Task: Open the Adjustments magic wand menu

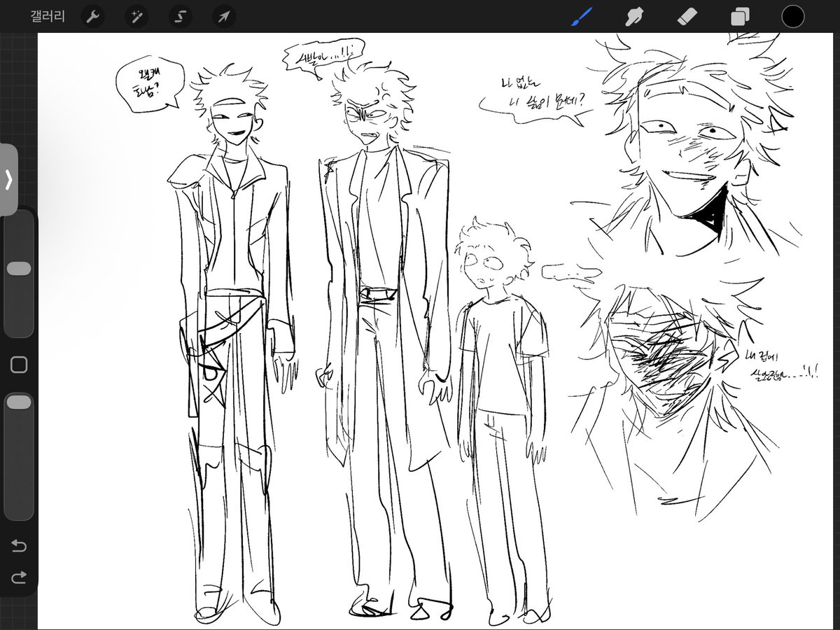Action: click(136, 17)
